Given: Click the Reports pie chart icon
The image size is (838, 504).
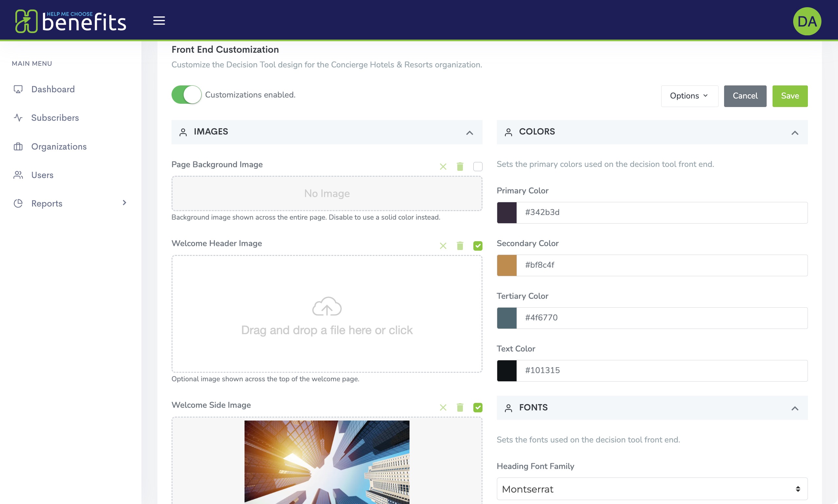Looking at the screenshot, I should [18, 204].
